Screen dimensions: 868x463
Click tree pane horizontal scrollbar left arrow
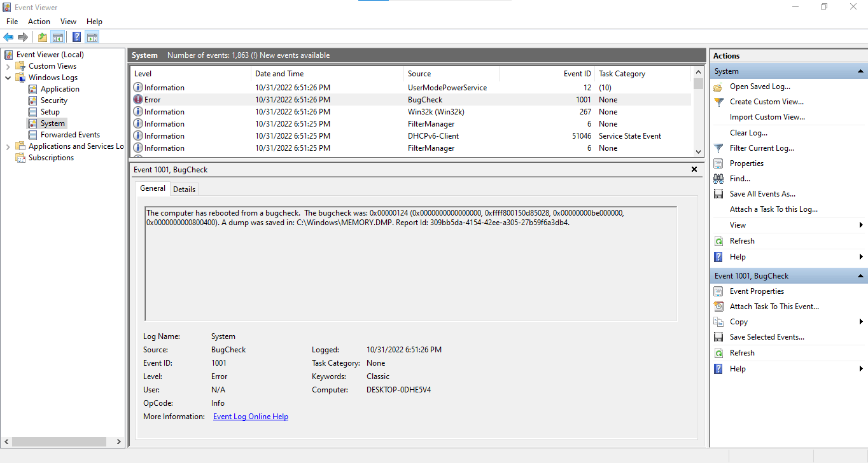(6, 441)
